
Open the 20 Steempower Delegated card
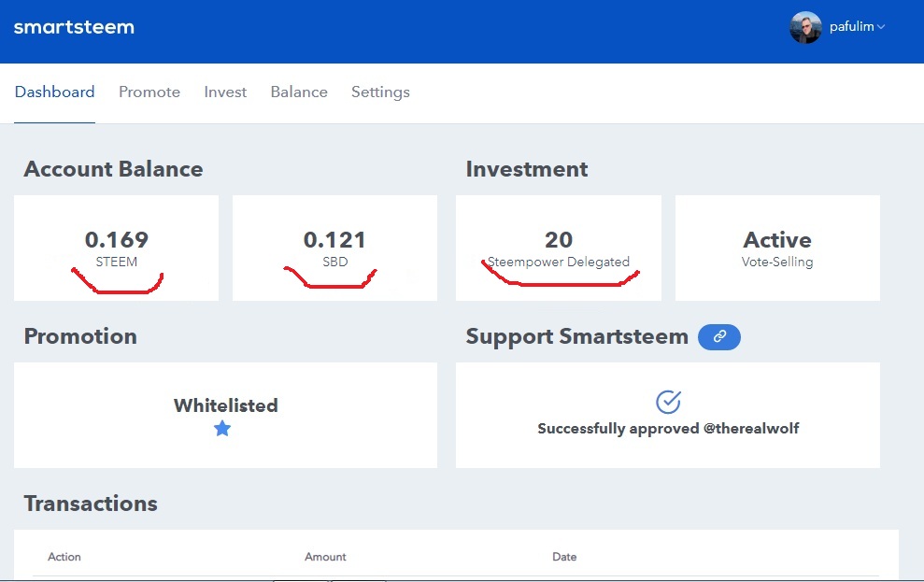click(558, 248)
